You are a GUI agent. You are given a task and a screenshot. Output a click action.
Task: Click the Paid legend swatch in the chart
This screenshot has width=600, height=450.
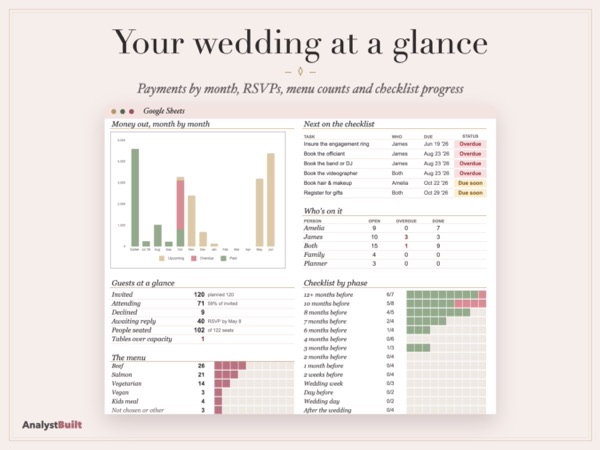[x=223, y=258]
